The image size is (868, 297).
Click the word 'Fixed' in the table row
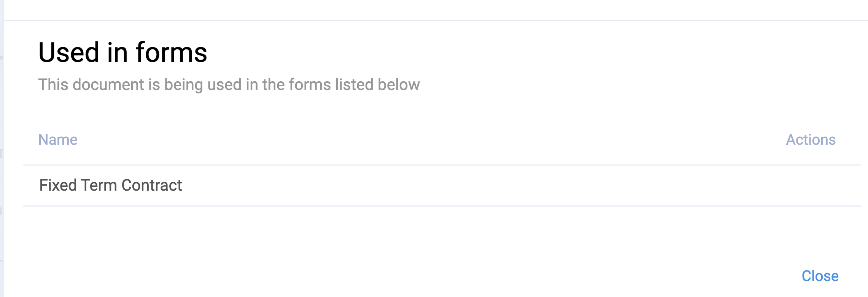pyautogui.click(x=58, y=185)
